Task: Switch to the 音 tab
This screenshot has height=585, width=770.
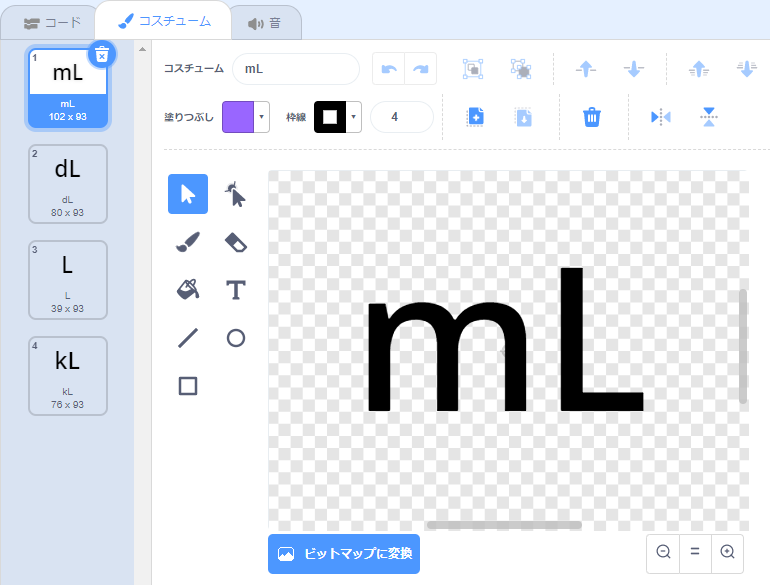Action: 265,22
